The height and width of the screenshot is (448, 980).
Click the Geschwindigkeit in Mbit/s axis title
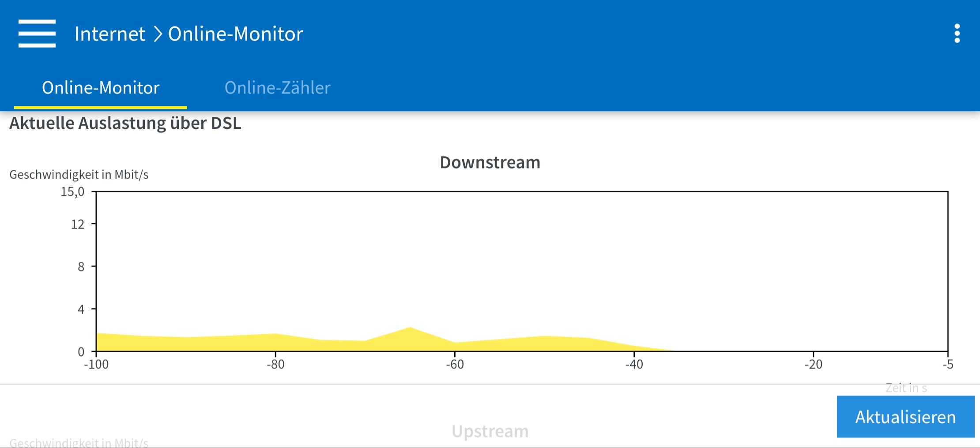(x=79, y=175)
